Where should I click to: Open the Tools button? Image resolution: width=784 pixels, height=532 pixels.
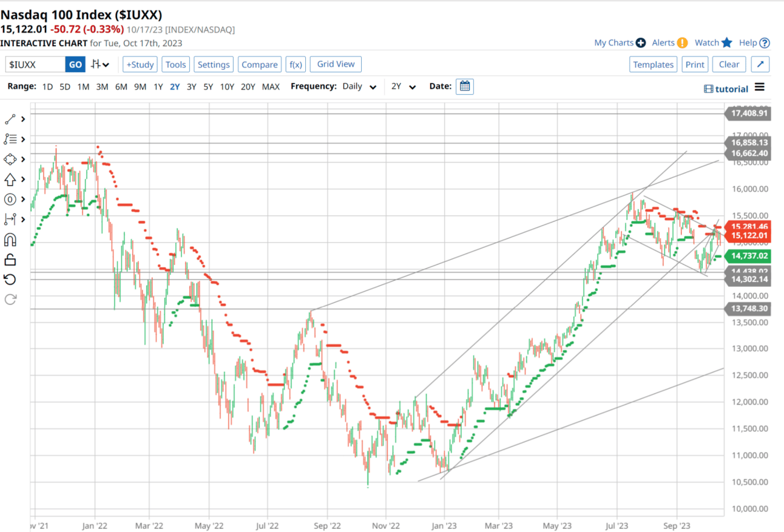coord(176,64)
